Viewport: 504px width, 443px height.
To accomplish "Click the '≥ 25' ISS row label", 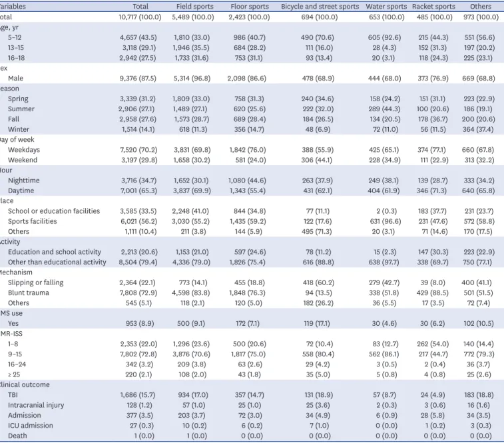I will 14,374.
